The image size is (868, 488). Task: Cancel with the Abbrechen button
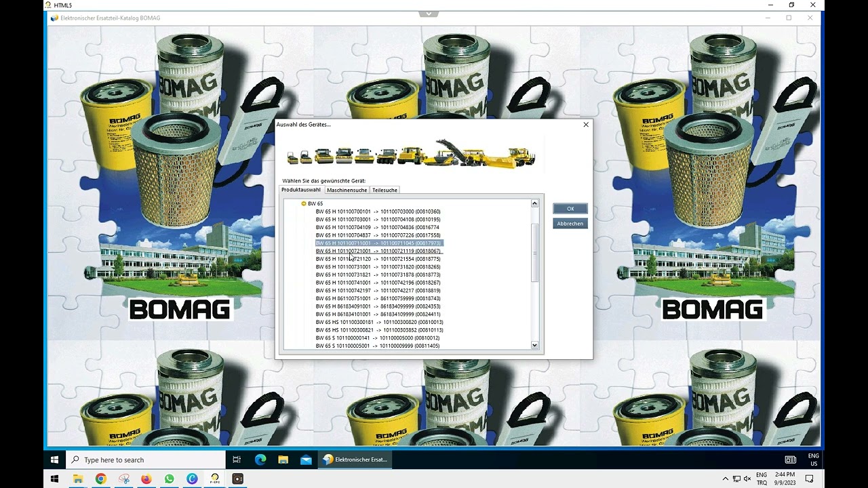570,224
